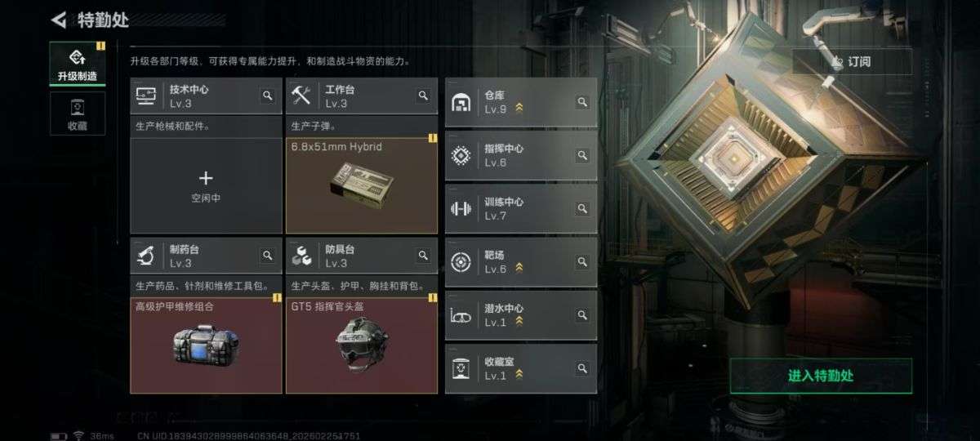Open magnifier icon for 工作台
The image size is (980, 441).
pos(423,96)
